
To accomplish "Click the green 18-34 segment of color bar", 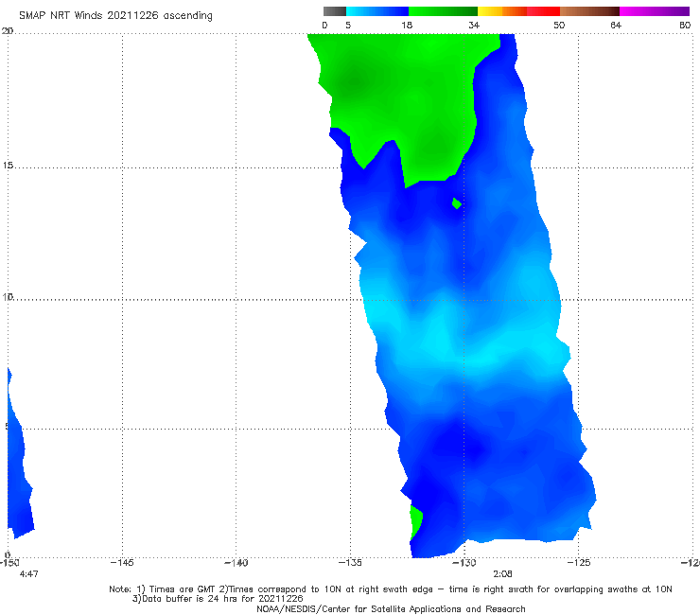I will [x=443, y=11].
